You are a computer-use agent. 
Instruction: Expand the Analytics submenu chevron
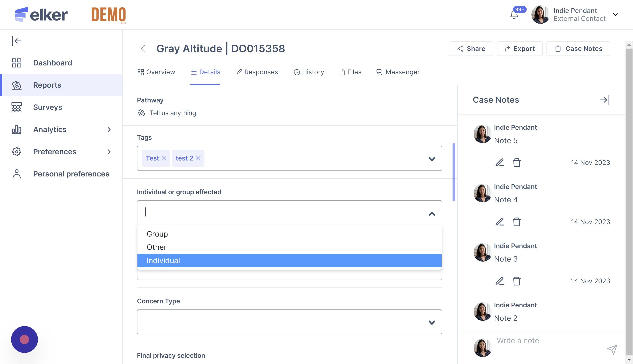coord(109,130)
